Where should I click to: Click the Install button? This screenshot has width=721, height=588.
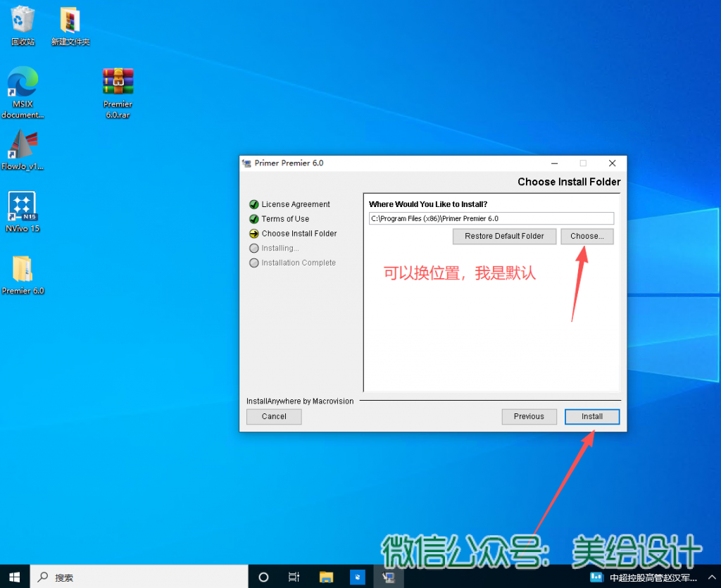[591, 416]
